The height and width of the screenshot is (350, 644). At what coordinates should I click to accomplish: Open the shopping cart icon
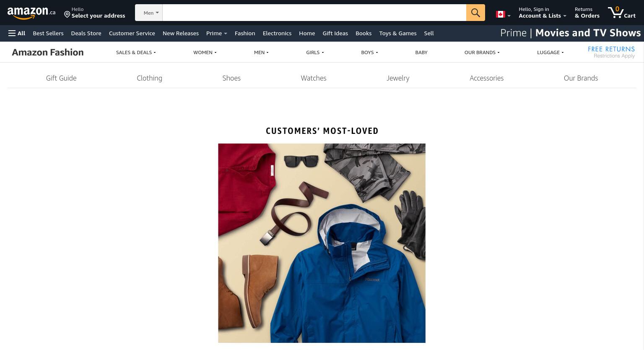[x=621, y=13]
